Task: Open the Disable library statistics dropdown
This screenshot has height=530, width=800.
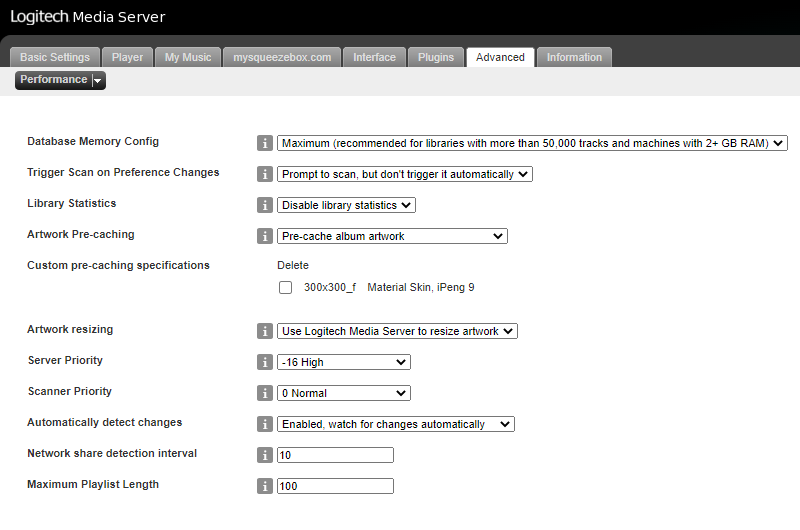Action: click(346, 205)
